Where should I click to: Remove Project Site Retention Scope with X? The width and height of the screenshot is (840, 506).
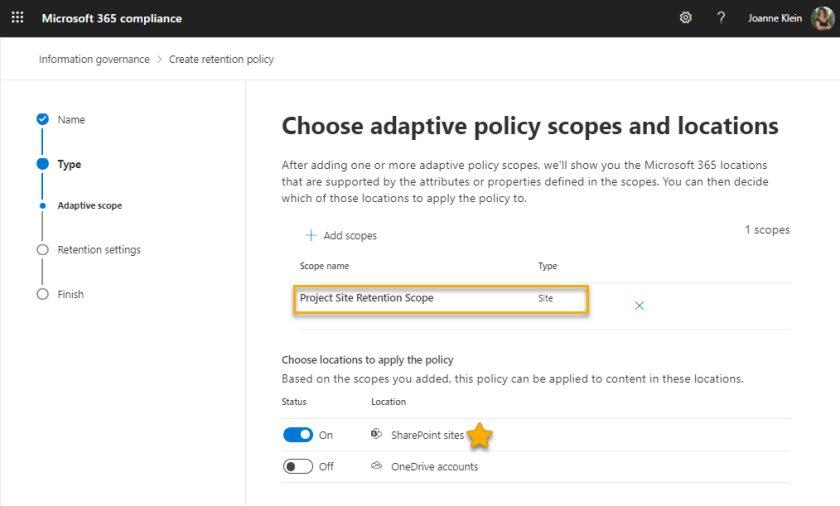click(x=639, y=306)
